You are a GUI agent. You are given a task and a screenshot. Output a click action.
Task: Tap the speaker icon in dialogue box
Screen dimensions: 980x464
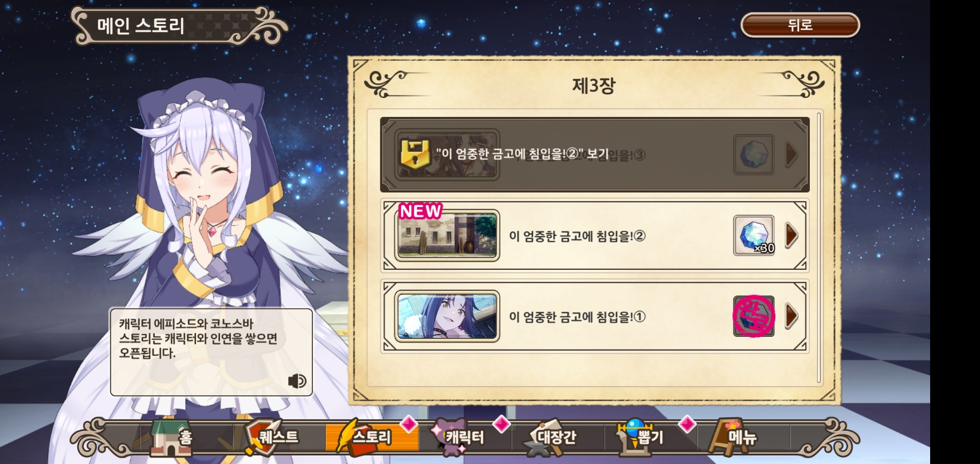(x=297, y=381)
